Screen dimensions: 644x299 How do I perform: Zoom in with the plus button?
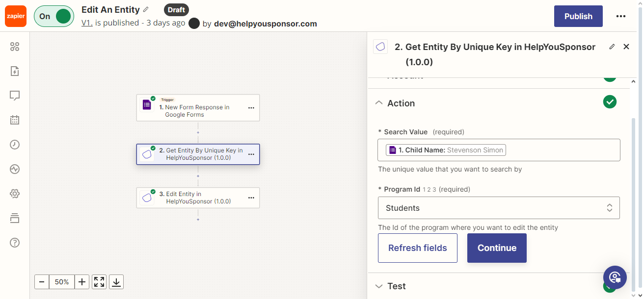click(82, 282)
